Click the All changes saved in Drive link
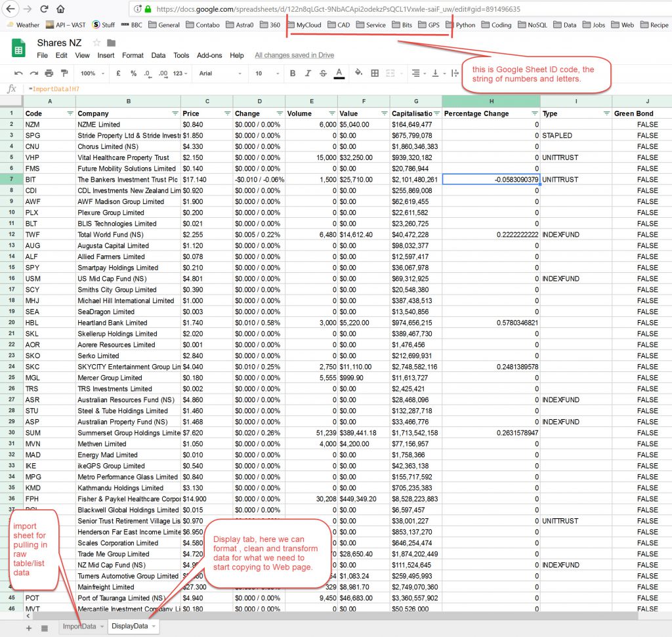Viewport: 672px width, 637px height. (294, 56)
